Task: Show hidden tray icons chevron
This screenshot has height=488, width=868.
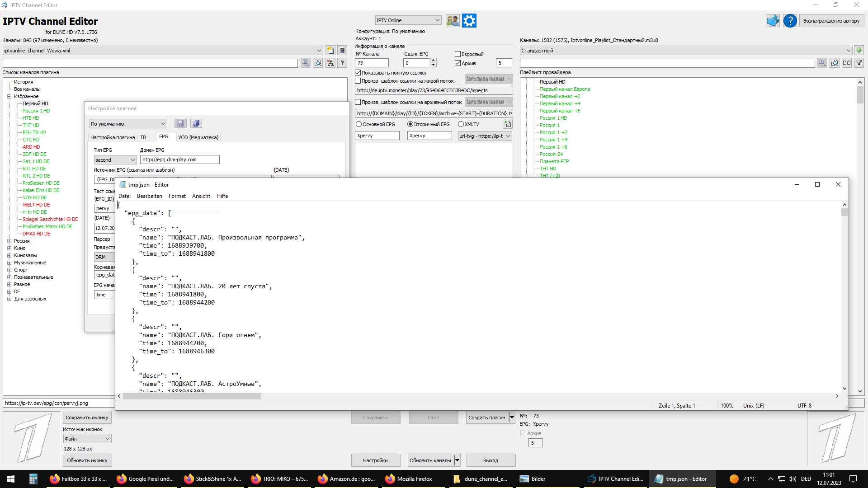Action: point(770,479)
